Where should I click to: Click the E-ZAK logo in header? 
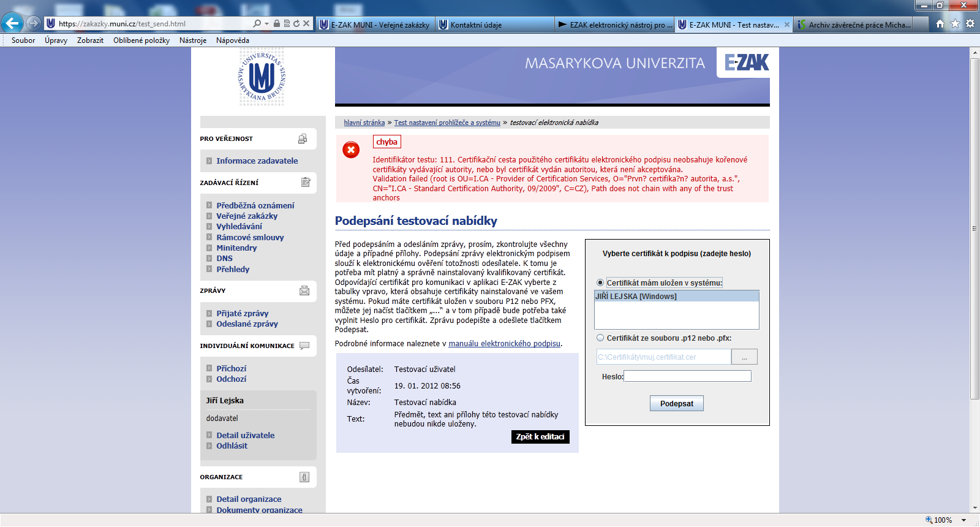(x=746, y=63)
